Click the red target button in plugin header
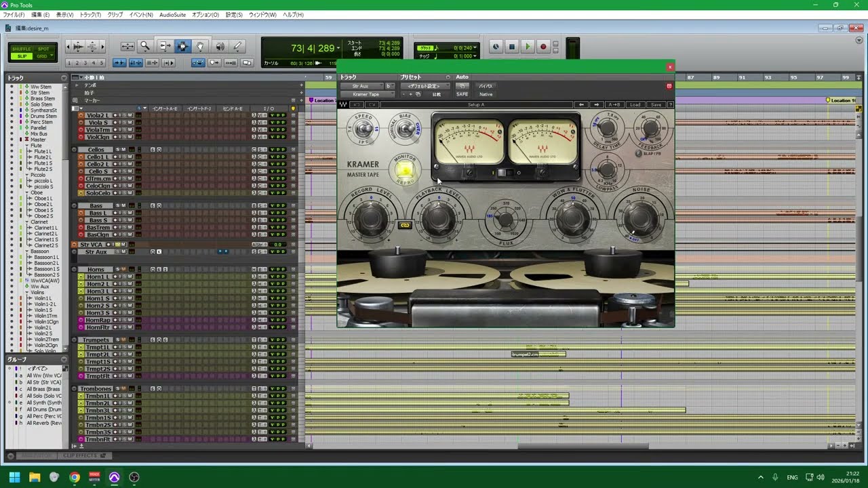The image size is (868, 488). [669, 86]
